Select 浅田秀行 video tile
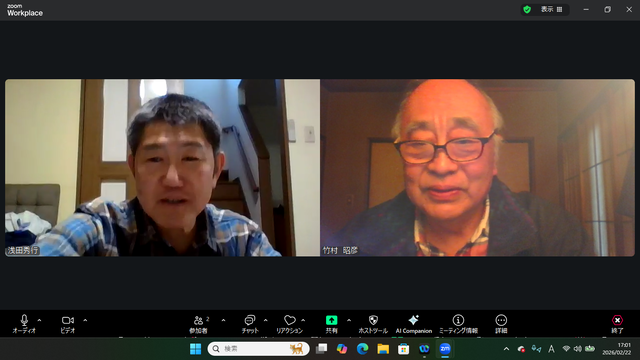This screenshot has width=640, height=360. (162, 168)
